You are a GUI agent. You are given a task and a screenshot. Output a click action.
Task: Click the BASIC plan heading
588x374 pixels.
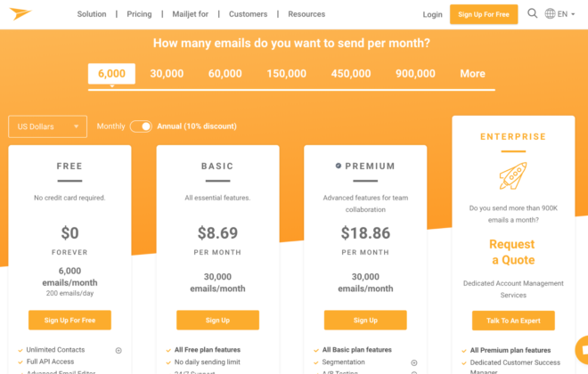click(217, 166)
